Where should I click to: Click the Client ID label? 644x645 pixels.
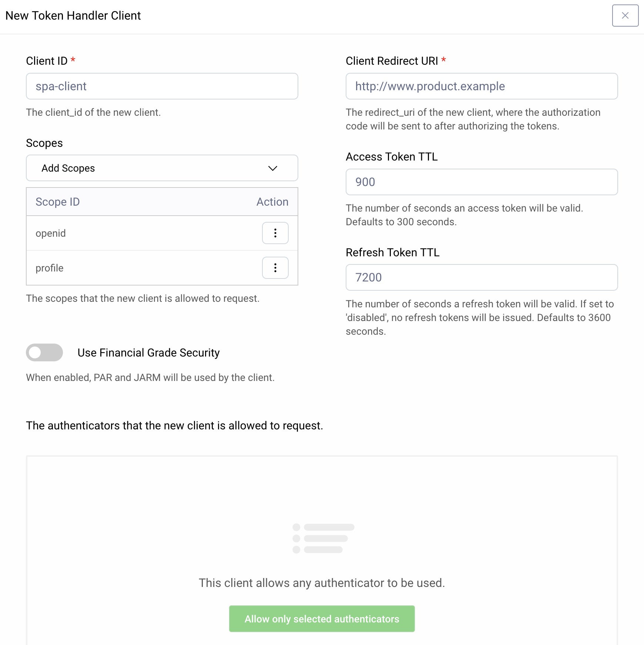click(x=47, y=61)
